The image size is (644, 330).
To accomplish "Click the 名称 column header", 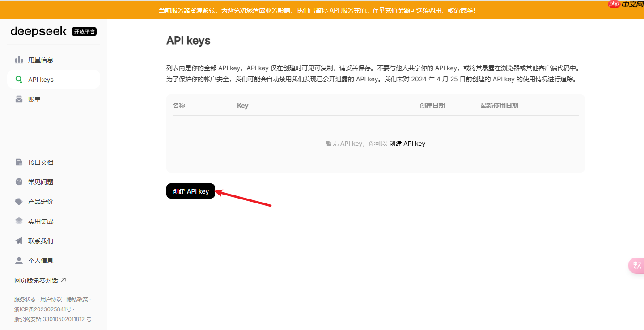I will coord(179,105).
